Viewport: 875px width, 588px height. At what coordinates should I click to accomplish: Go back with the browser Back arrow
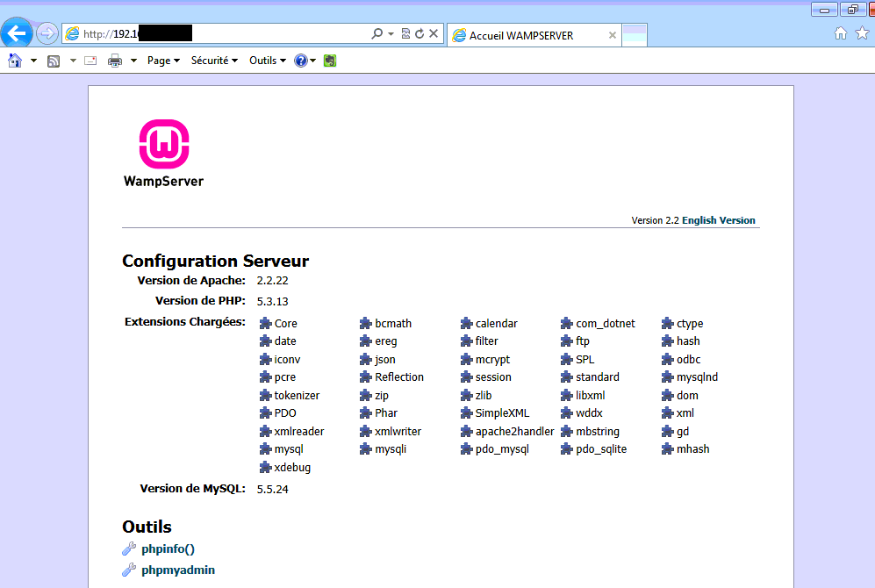[17, 33]
